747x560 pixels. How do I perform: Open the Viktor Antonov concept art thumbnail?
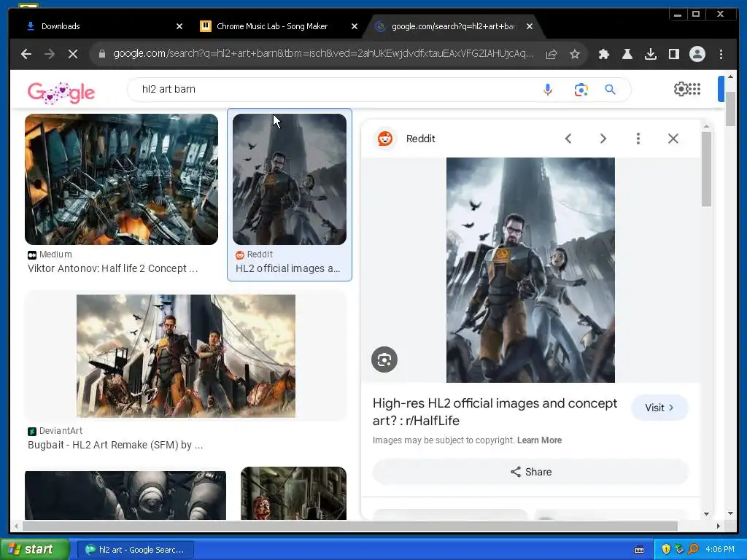(x=122, y=179)
